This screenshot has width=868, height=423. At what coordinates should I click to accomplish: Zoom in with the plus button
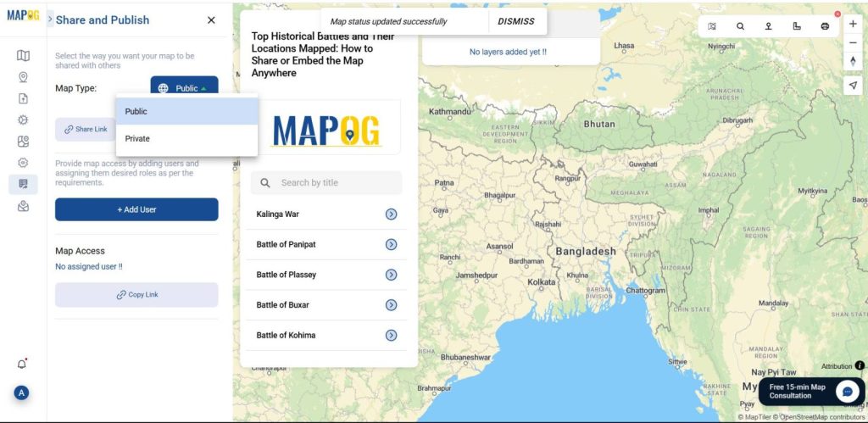[853, 25]
